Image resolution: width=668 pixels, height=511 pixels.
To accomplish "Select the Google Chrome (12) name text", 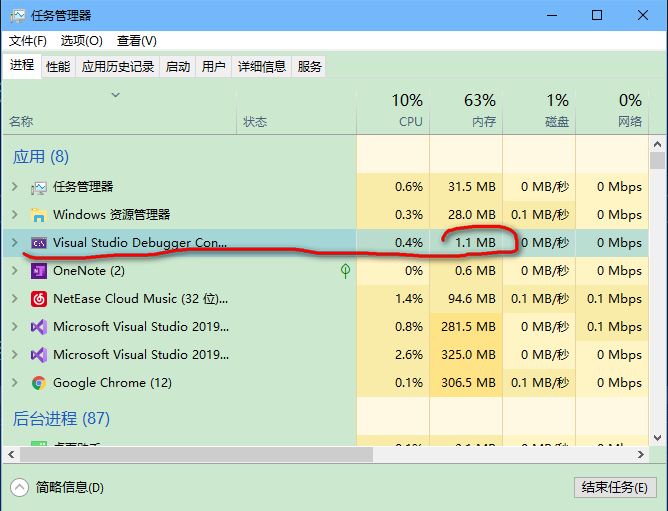I will click(112, 383).
